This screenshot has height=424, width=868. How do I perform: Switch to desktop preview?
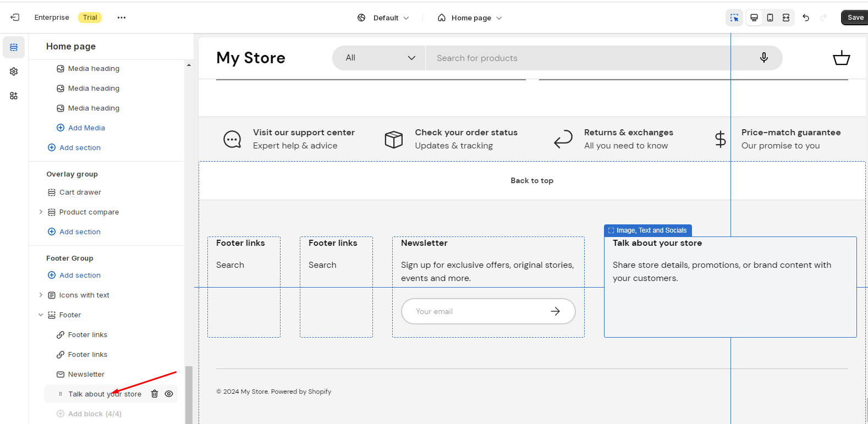tap(754, 18)
